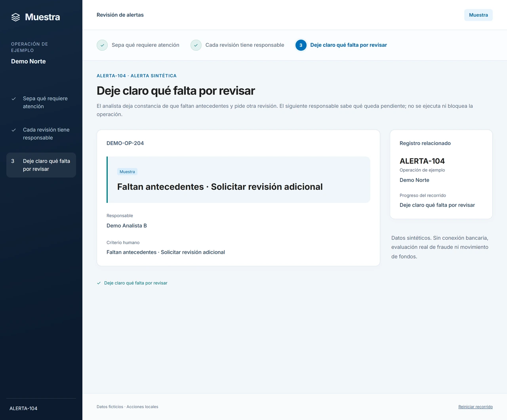Click the 'Demo Analista B' responsible name
This screenshot has width=507, height=420.
click(x=127, y=226)
